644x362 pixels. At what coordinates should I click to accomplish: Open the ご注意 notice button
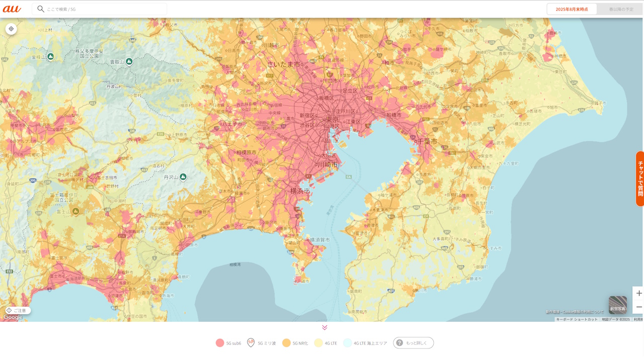pos(17,310)
